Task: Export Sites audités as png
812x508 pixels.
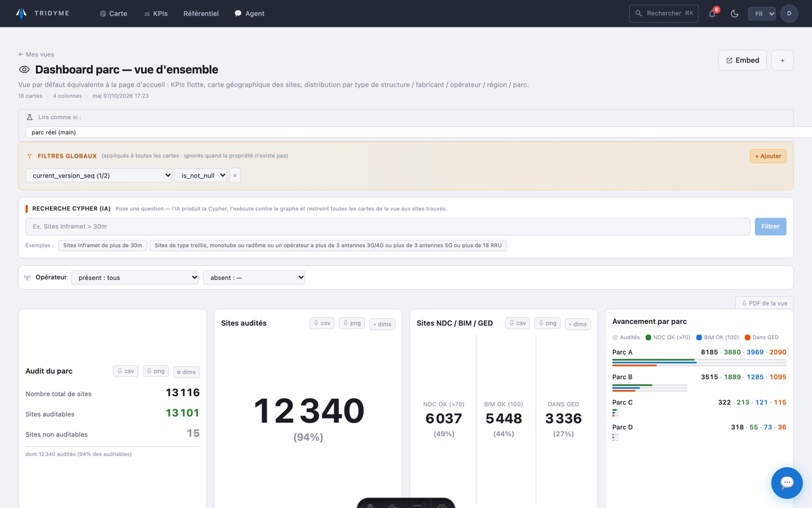Action: pos(351,323)
